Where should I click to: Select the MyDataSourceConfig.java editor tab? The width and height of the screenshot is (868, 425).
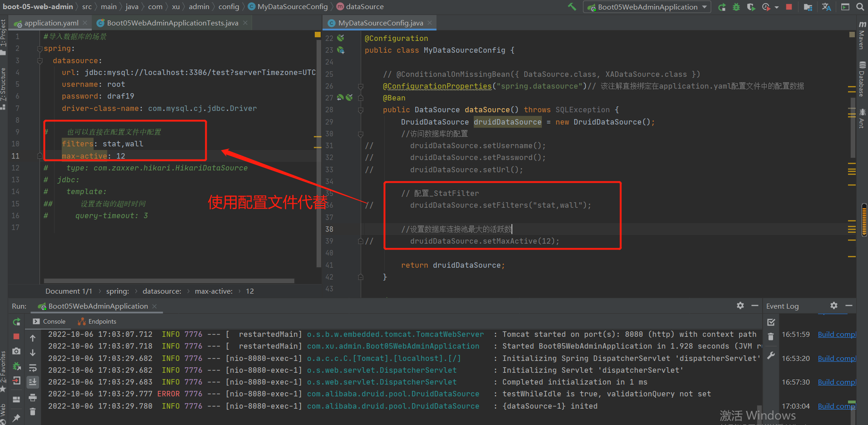pyautogui.click(x=381, y=23)
